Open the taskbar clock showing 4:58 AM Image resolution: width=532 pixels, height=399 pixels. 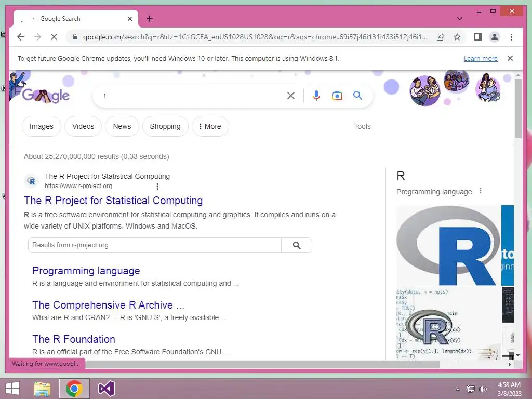tap(509, 389)
